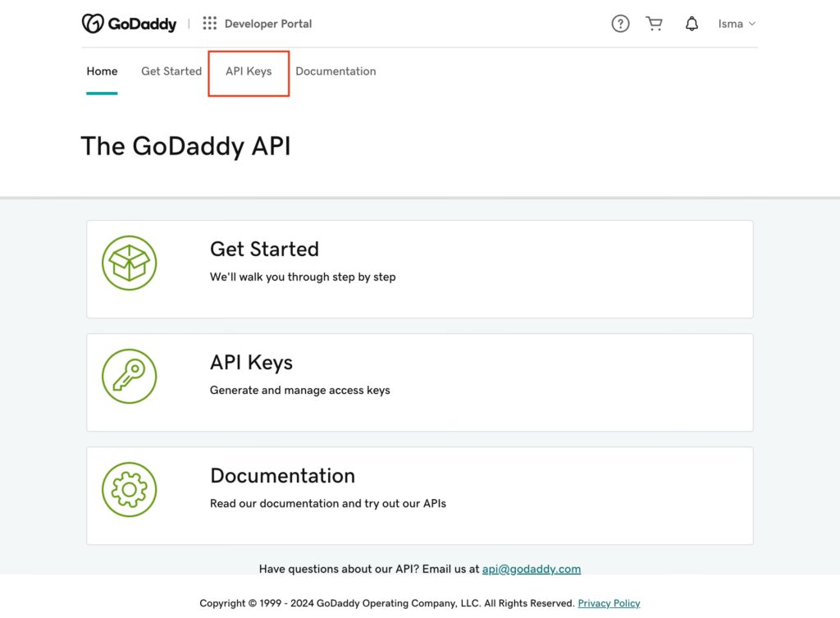
Task: Click 'Generate and manage access keys' description
Action: coord(299,391)
